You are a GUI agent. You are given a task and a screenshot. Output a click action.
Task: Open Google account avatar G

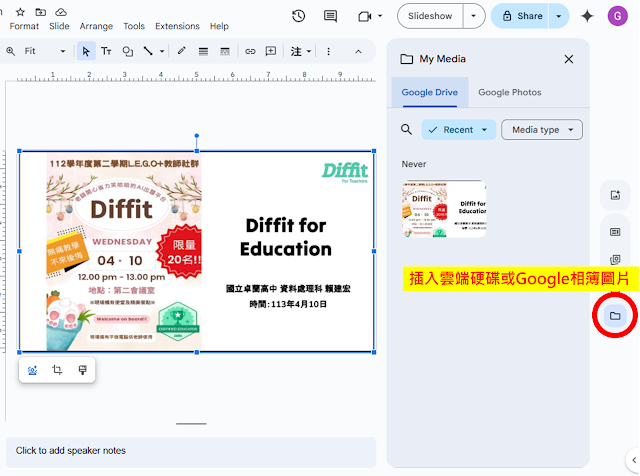point(618,16)
